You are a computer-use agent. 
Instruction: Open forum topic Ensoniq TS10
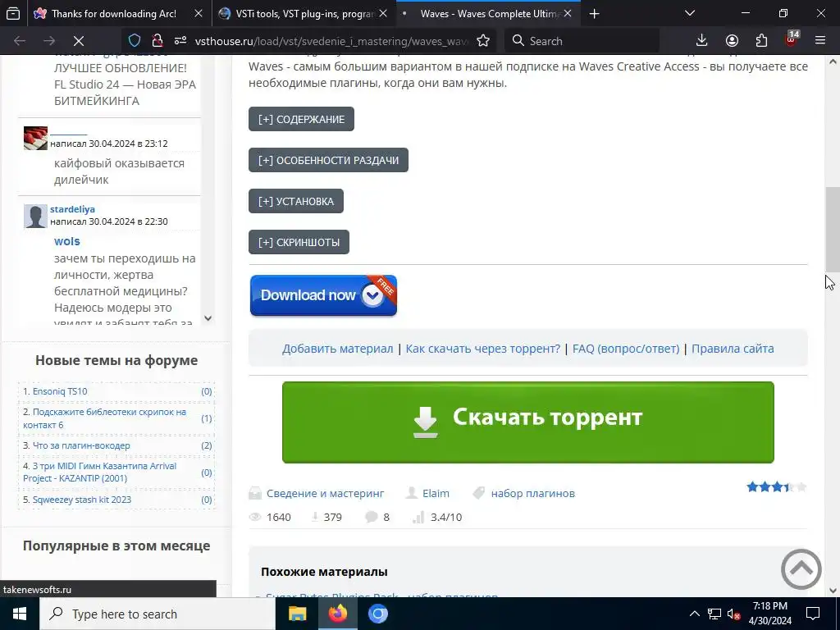[x=59, y=391]
